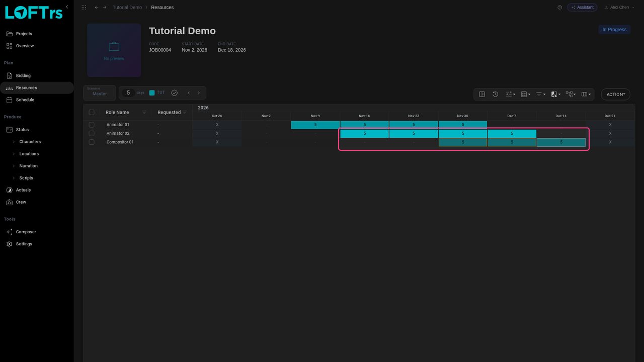Open the toolbar filter lines dropdown
The image size is (644, 362).
point(540,94)
